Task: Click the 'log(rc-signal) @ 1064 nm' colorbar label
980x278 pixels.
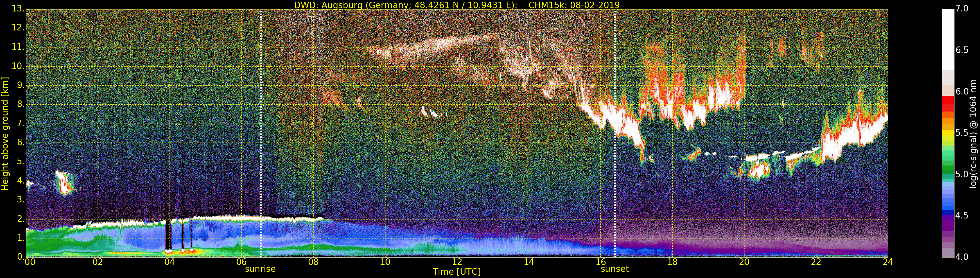Action: (973, 134)
